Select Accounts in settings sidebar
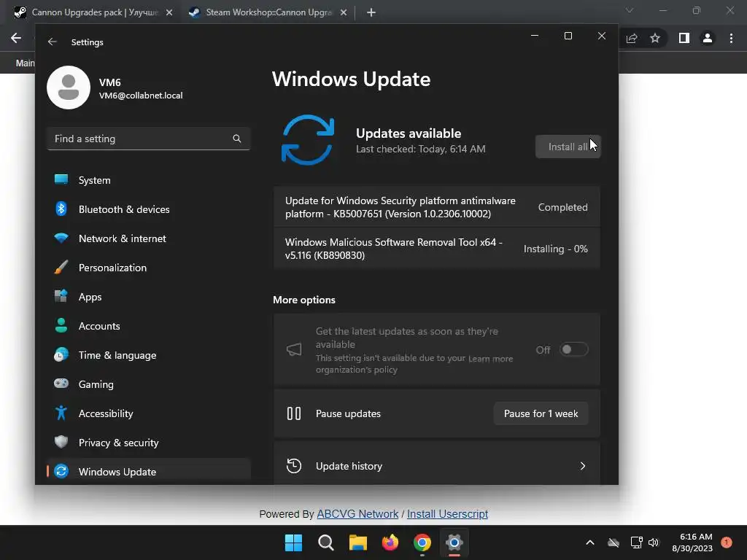 (x=149, y=326)
